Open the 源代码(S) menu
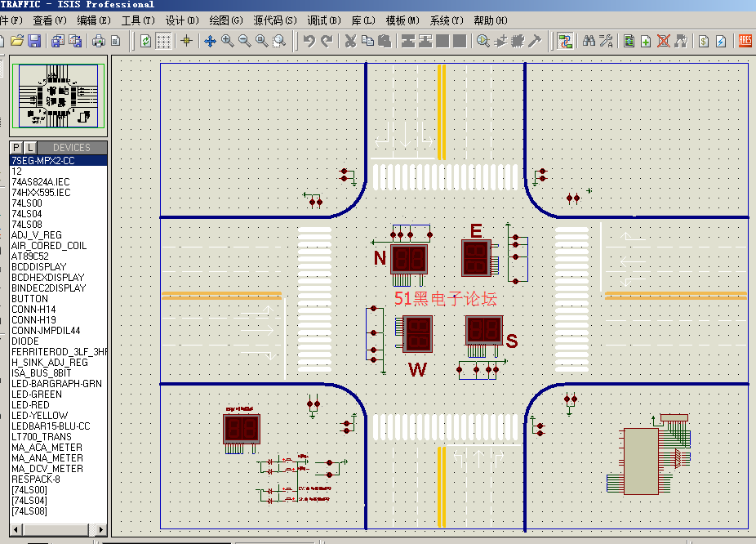 pos(275,20)
